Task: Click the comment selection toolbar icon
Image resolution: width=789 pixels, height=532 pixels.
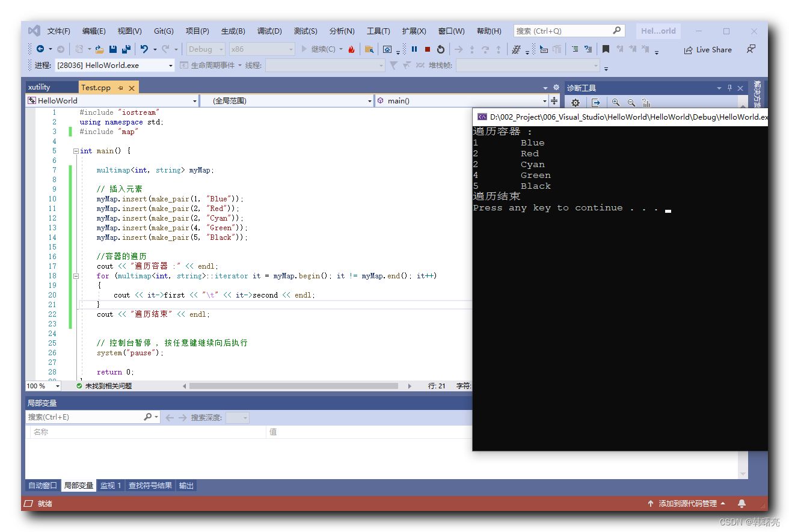Action: 575,49
